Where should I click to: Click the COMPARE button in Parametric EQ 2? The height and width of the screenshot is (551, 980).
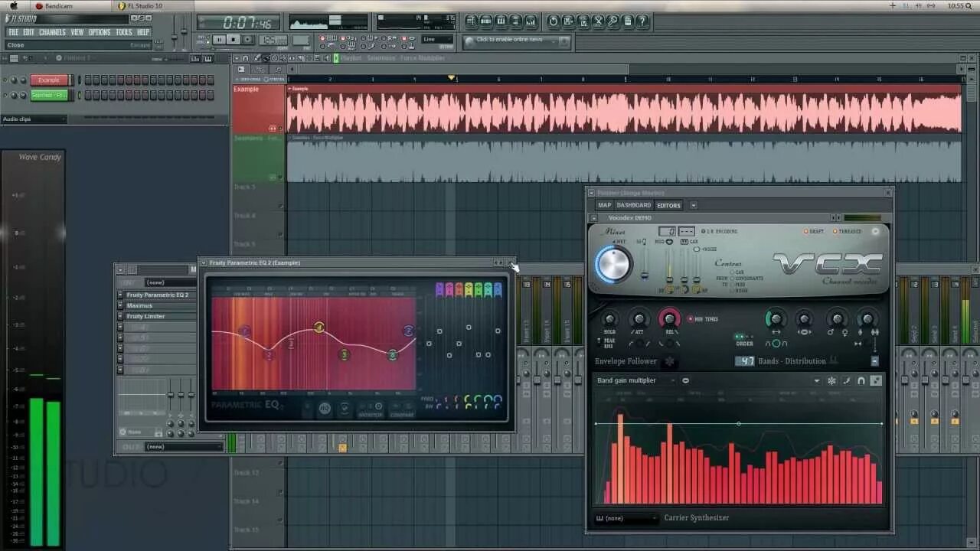coord(402,409)
